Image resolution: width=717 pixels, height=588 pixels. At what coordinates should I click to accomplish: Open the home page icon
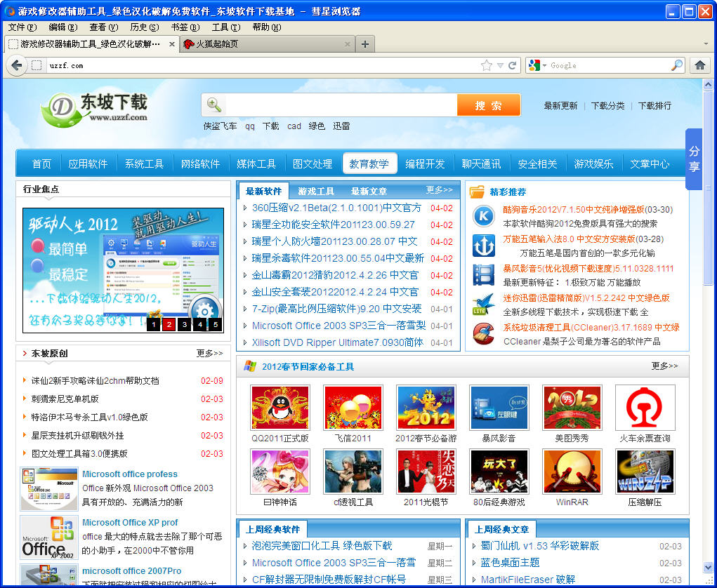pos(699,65)
